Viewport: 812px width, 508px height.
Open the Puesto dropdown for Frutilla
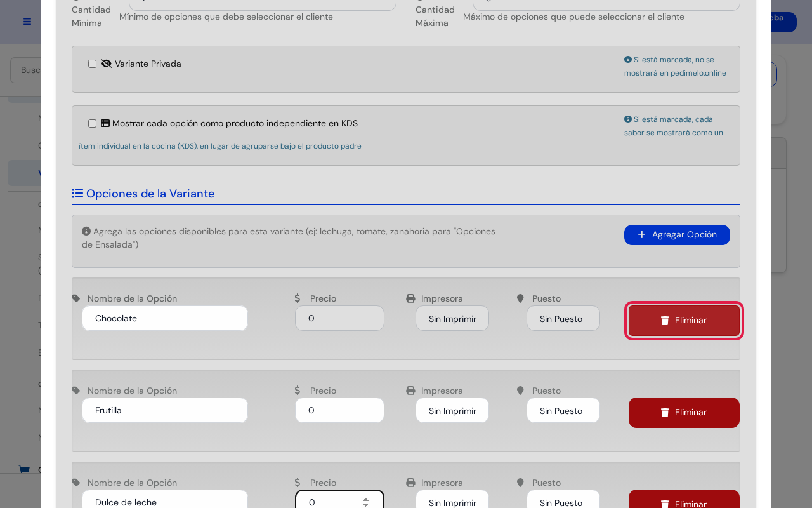563,410
